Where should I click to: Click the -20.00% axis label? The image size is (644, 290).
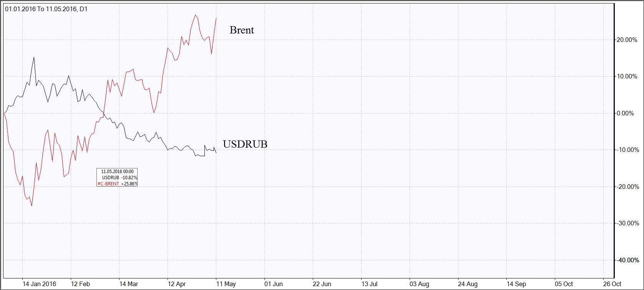(x=629, y=187)
